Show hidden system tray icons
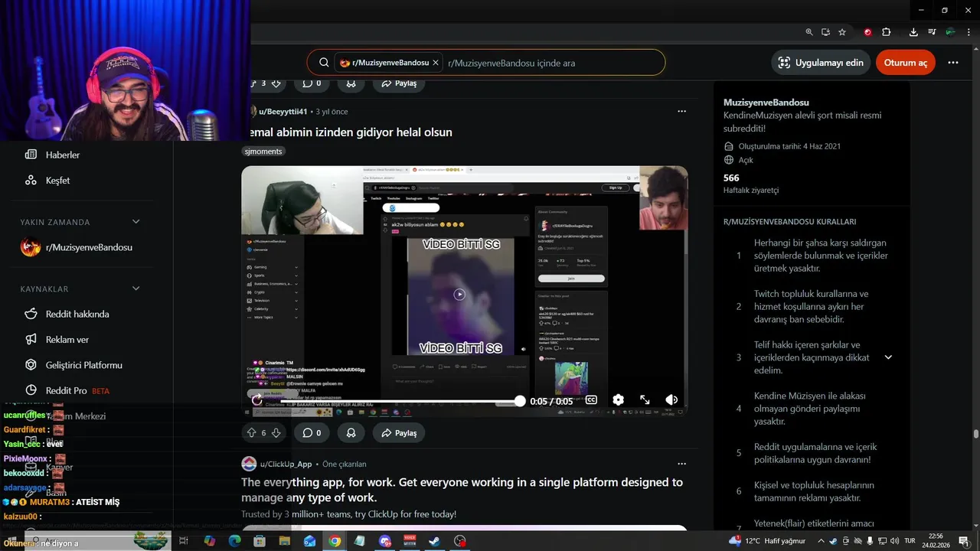980x551 pixels. pyautogui.click(x=821, y=541)
